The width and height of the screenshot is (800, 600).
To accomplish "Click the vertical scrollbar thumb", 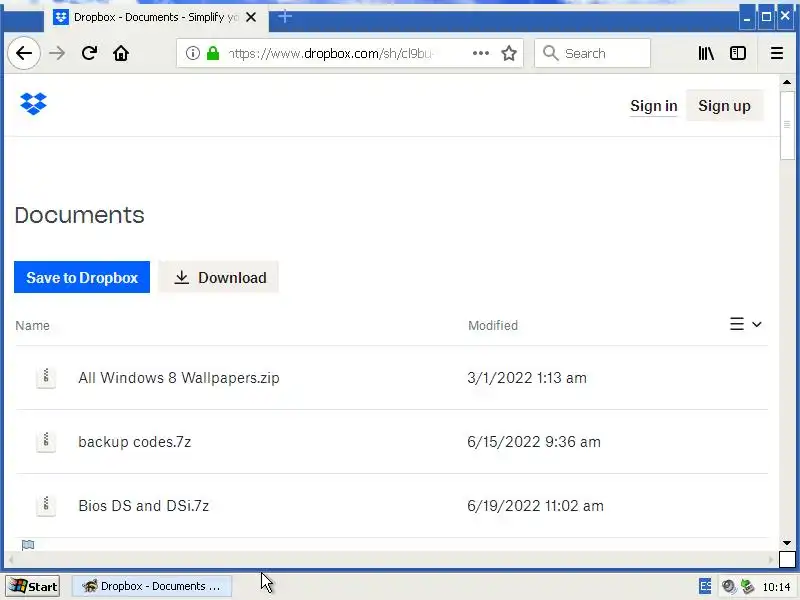I will (787, 126).
